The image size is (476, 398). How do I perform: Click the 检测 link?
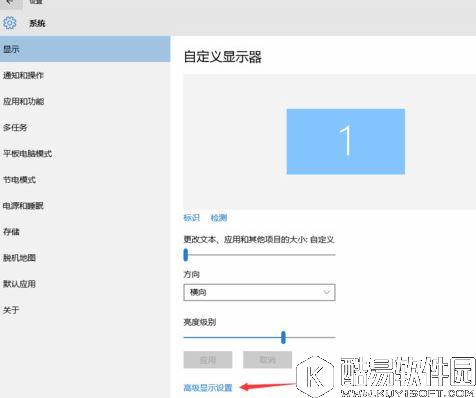[x=219, y=218]
